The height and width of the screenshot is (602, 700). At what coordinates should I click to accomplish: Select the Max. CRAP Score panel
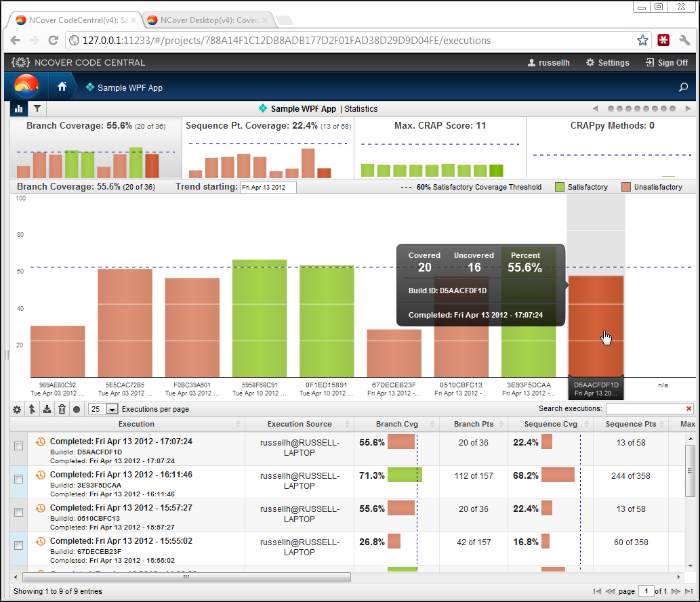(x=440, y=148)
